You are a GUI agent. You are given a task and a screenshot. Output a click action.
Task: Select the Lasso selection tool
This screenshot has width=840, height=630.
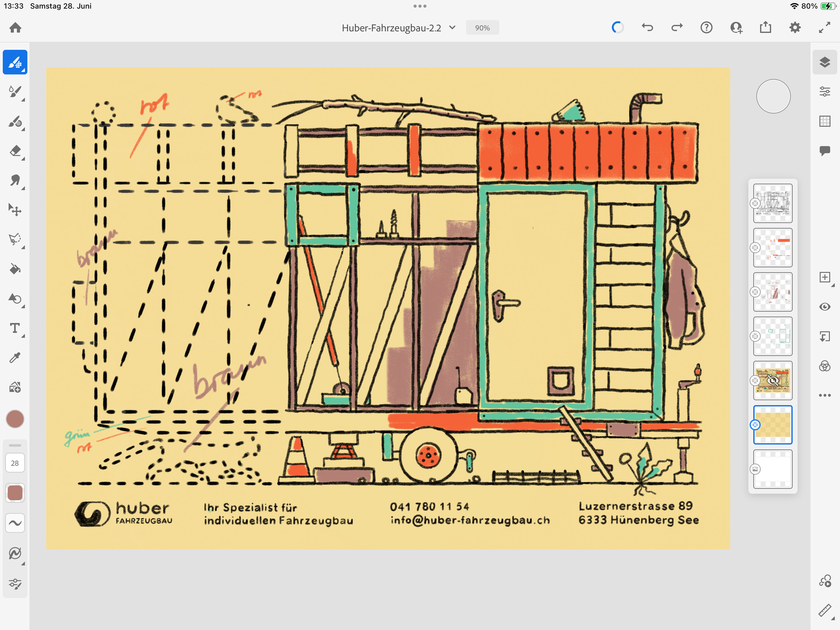tap(15, 239)
